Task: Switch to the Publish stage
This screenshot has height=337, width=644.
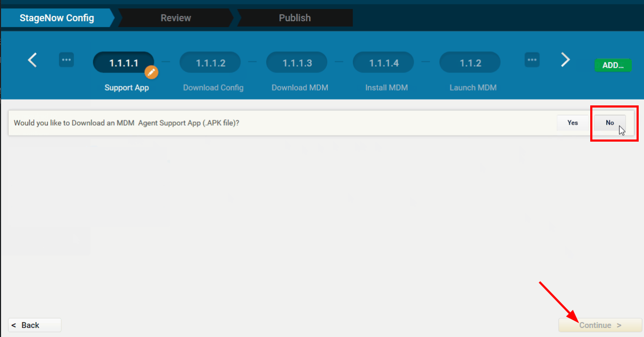Action: coord(294,18)
